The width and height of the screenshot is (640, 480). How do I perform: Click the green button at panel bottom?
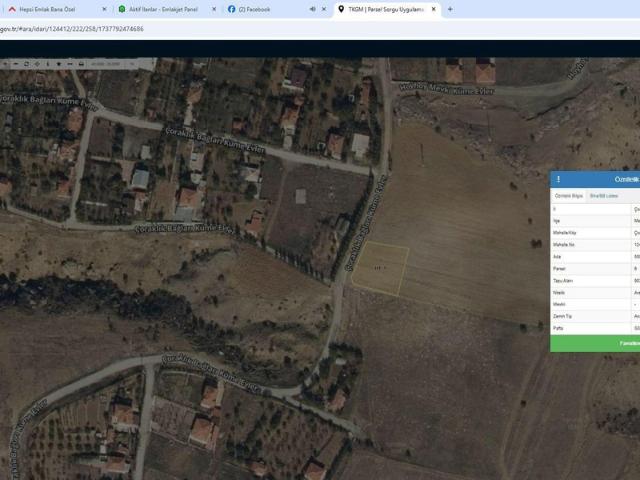[x=595, y=343]
